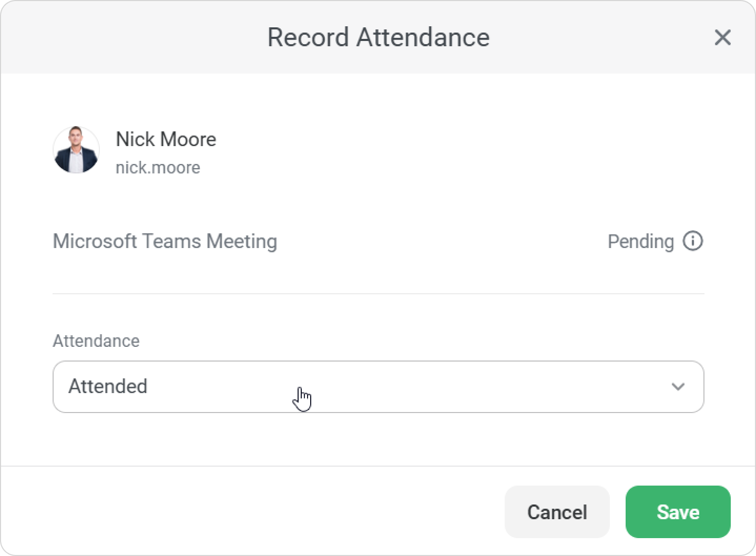Open the Attendance combo box
Image resolution: width=756 pixels, height=556 pixels.
click(x=378, y=387)
